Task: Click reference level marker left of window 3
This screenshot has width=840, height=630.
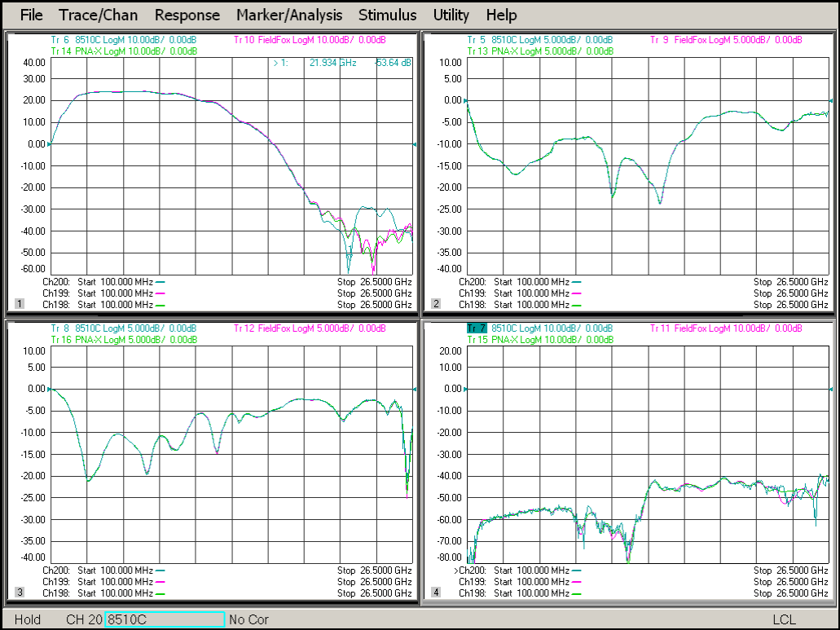Action: point(49,390)
